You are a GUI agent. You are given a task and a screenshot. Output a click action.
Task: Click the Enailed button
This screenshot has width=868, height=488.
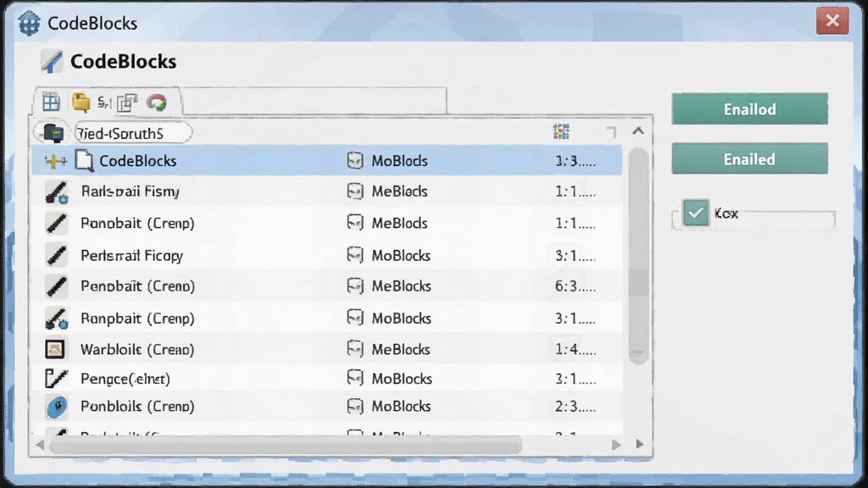(x=749, y=158)
